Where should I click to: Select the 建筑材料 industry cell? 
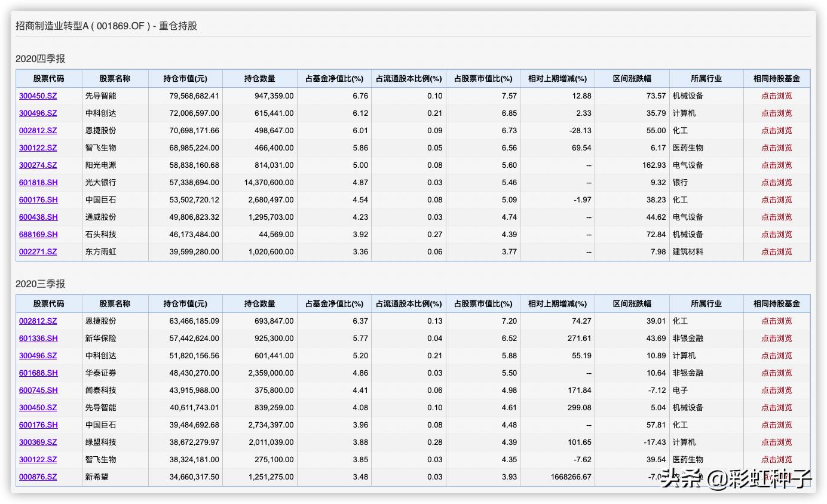click(688, 251)
